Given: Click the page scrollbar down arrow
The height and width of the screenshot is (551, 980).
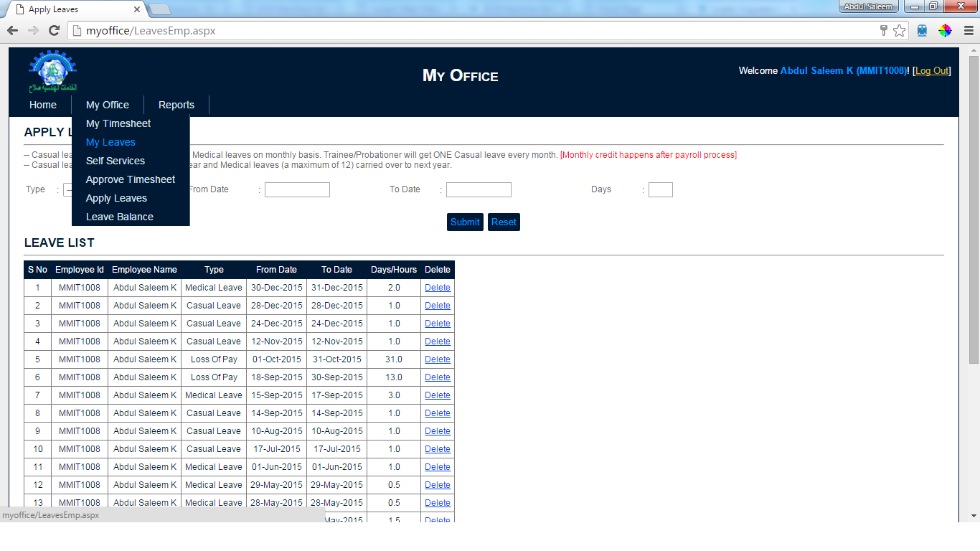Looking at the screenshot, I should coord(973,516).
